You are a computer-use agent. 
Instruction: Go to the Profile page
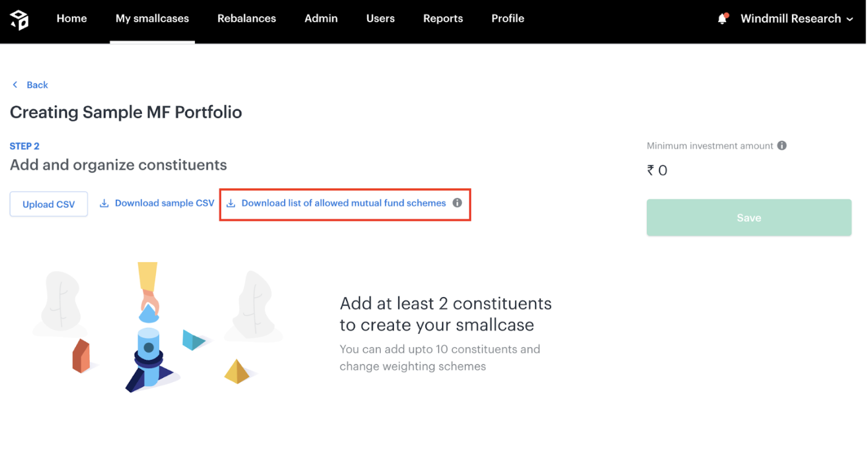click(x=508, y=19)
